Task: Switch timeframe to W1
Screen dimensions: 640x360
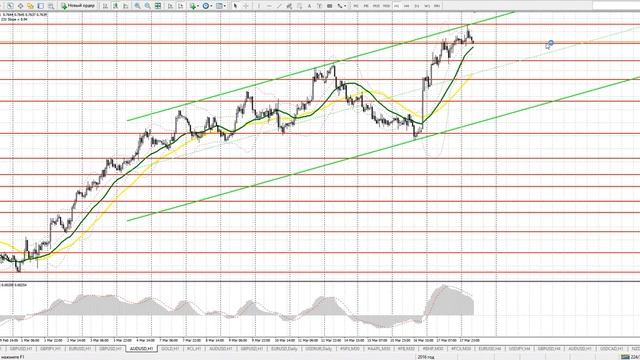Action: 427,6
